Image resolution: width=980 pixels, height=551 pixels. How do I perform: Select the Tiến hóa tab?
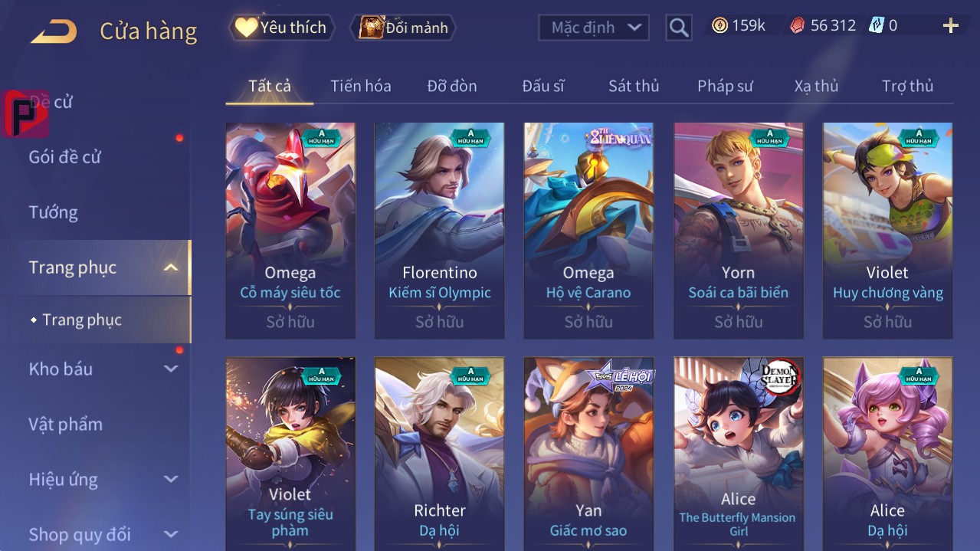(x=361, y=86)
